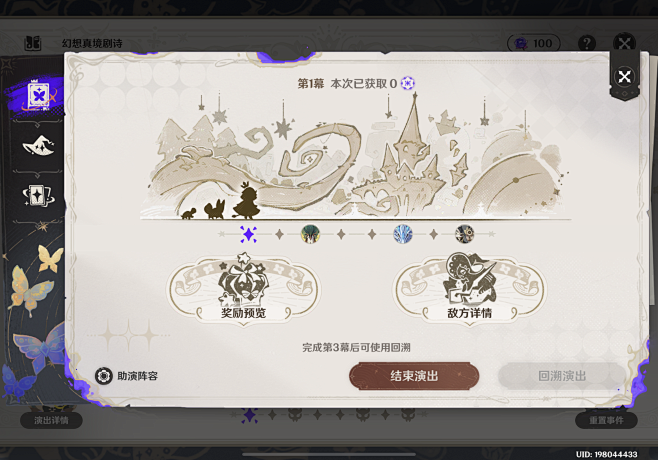Click 结束演出 end performance button

click(414, 376)
